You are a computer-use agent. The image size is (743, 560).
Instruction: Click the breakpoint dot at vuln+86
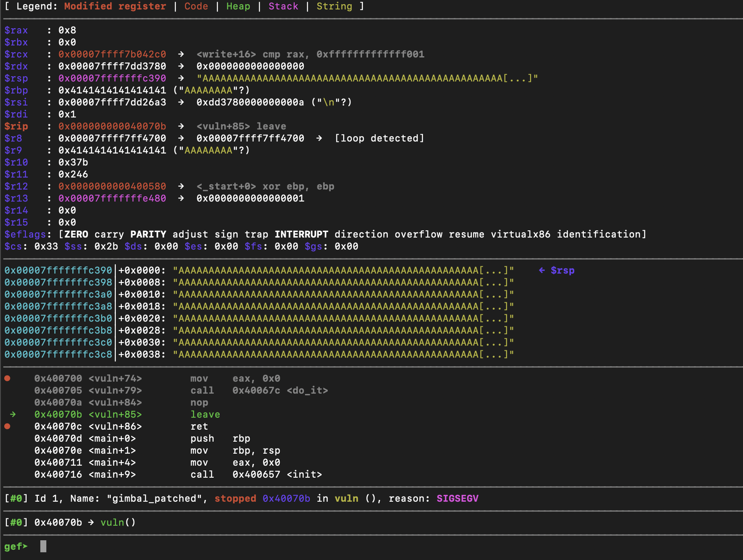point(7,426)
